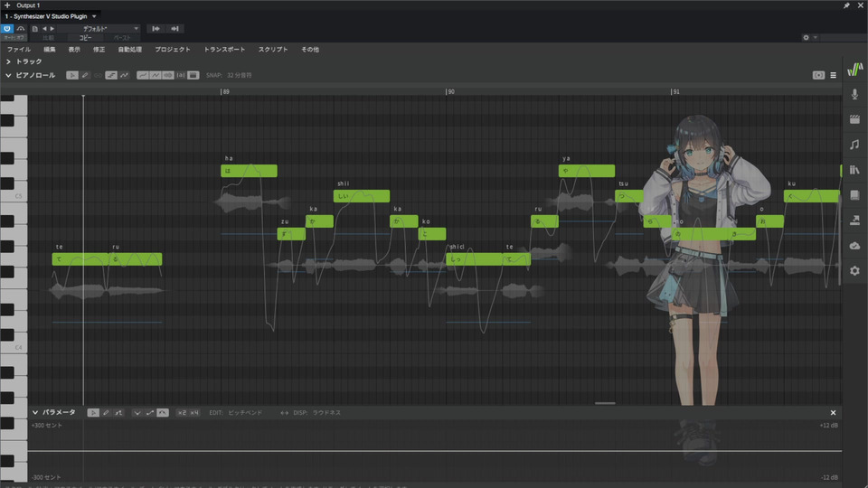Open the その他 menu
The image size is (868, 488).
310,49
